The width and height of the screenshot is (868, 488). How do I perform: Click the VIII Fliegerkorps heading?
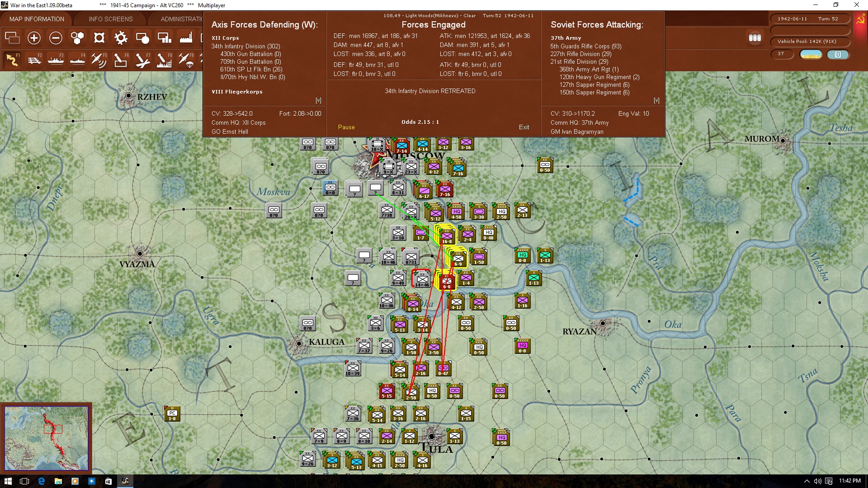(237, 92)
